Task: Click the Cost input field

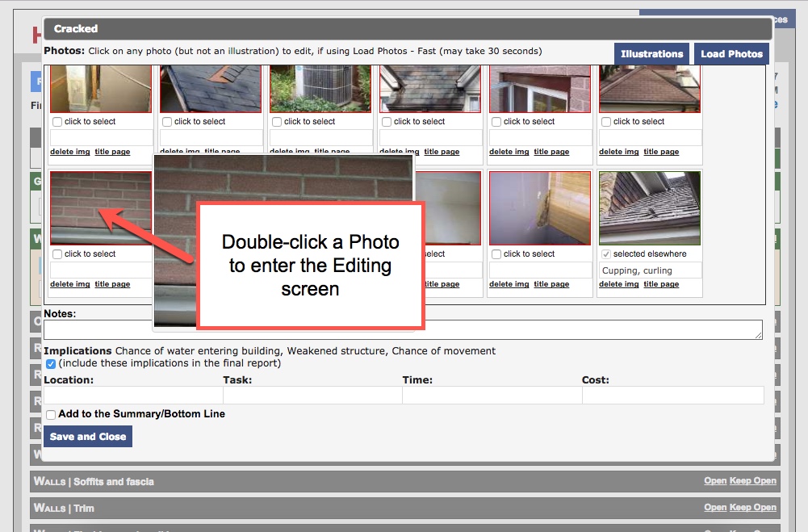Action: [674, 395]
